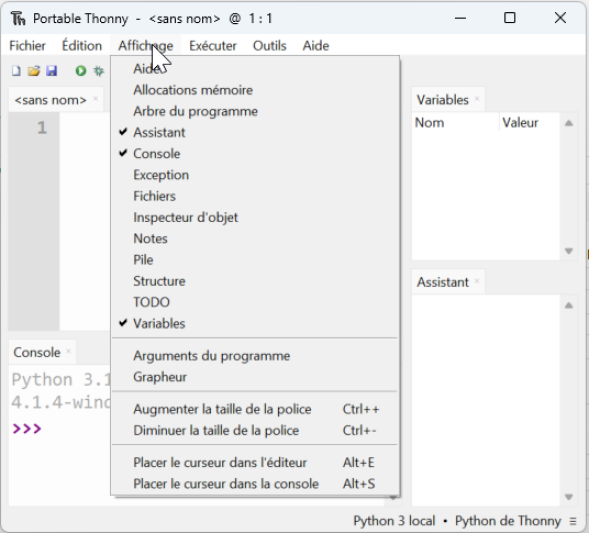Image resolution: width=589 pixels, height=533 pixels.
Task: Enable the Pile view
Action: tap(255, 260)
